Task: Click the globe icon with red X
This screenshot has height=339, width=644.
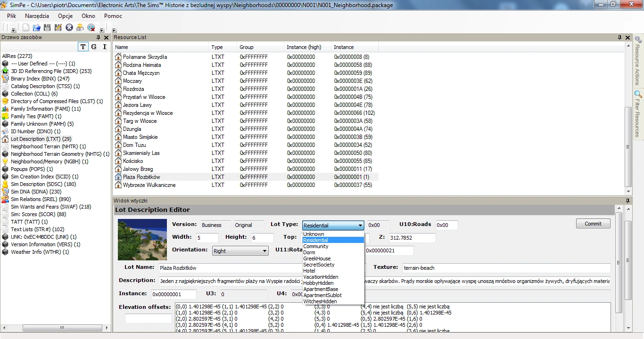Action: (x=91, y=28)
